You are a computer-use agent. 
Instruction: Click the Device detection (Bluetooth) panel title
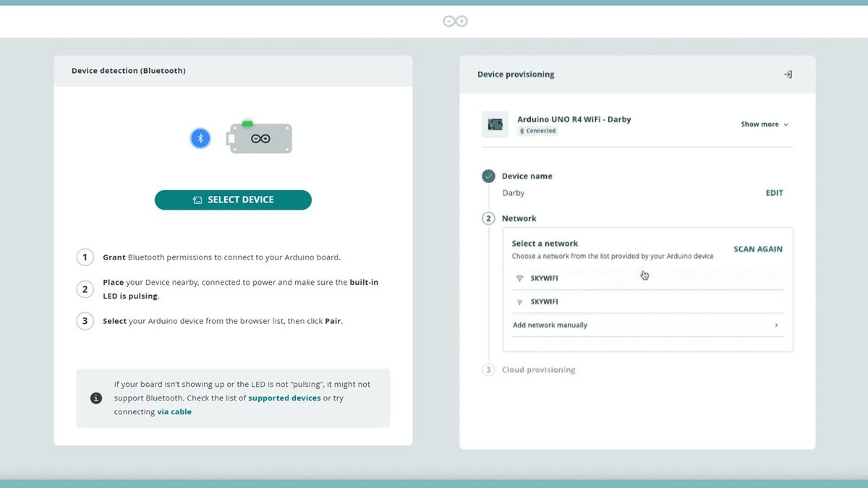tap(129, 71)
